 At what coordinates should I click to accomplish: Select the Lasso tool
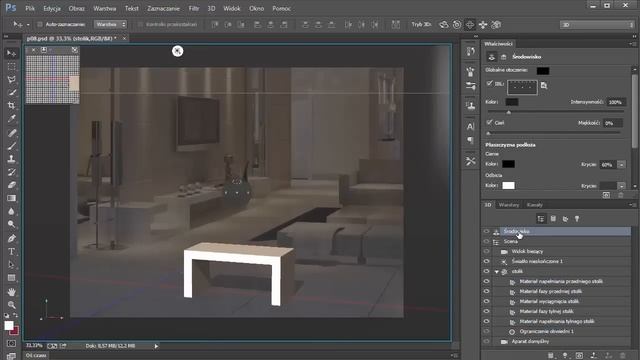pos(11,80)
